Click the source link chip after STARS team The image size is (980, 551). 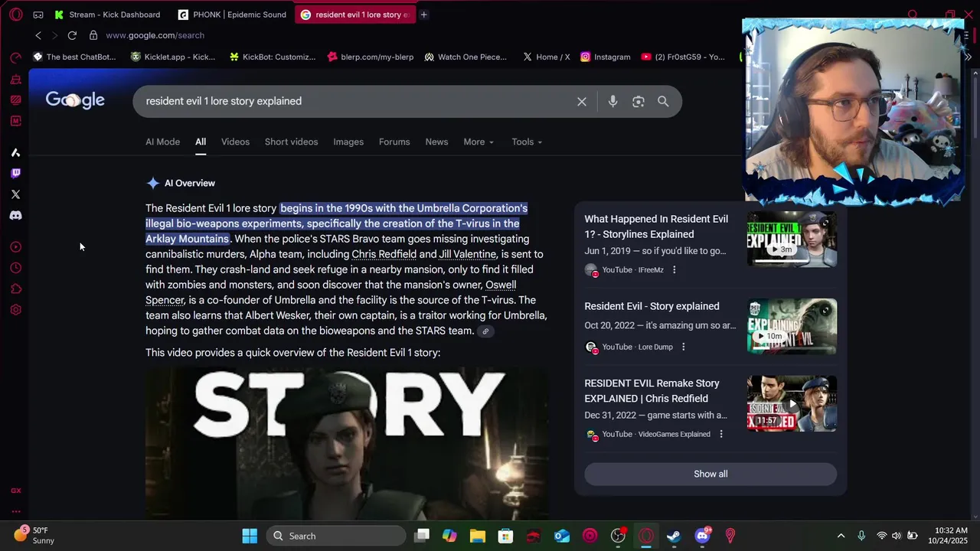click(x=485, y=331)
